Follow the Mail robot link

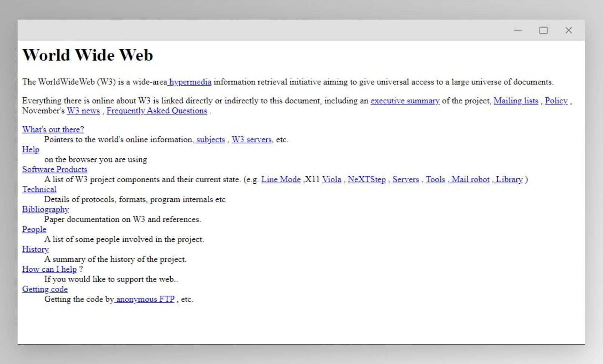pos(470,180)
